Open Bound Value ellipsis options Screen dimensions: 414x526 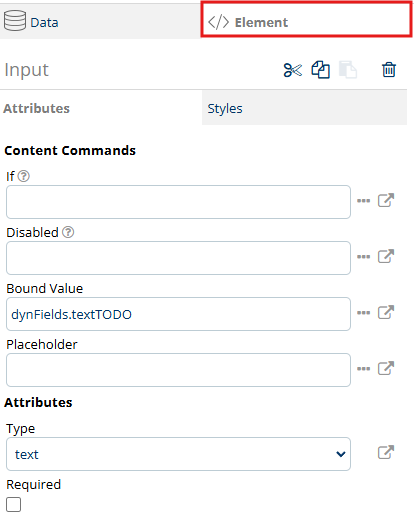pyautogui.click(x=363, y=313)
